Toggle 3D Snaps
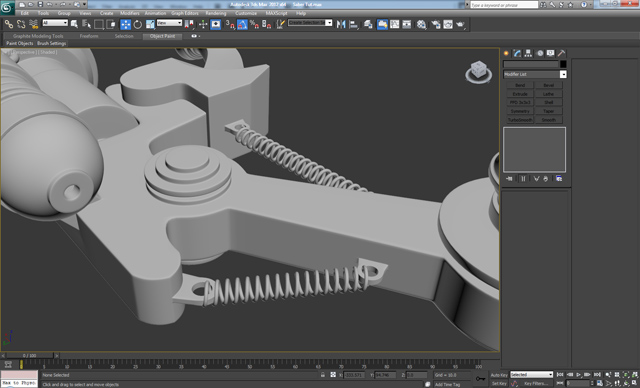This screenshot has width=640, height=388. (x=230, y=24)
